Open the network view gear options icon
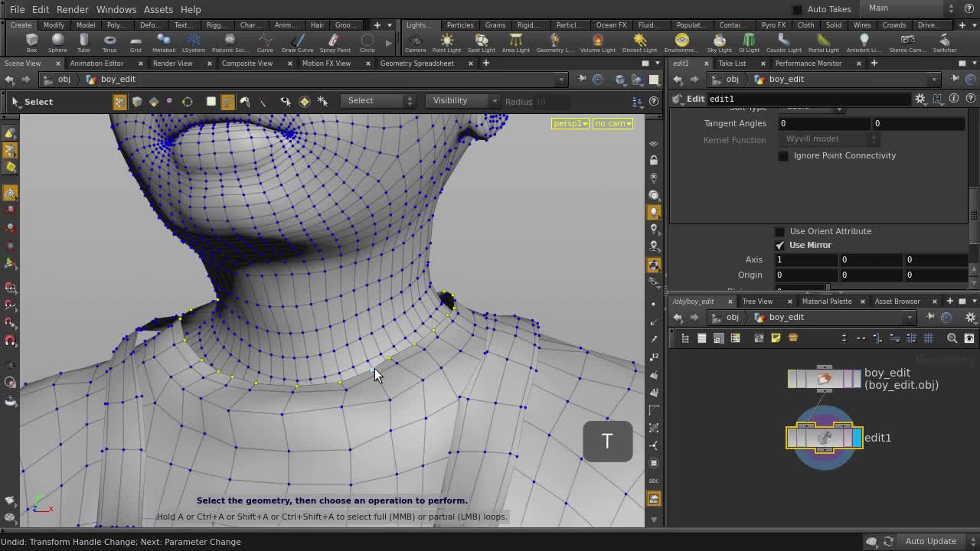 (970, 317)
